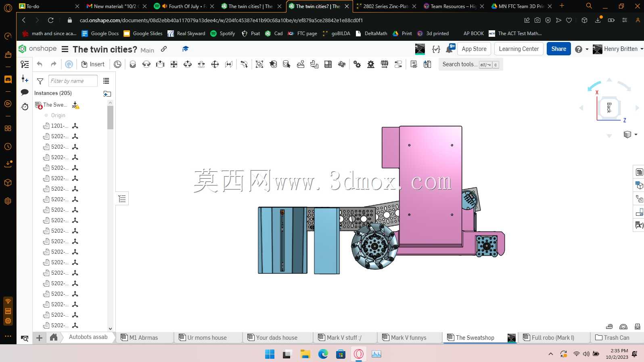Open the gear relation tool
Screen dimensions: 644x362
pos(357,64)
